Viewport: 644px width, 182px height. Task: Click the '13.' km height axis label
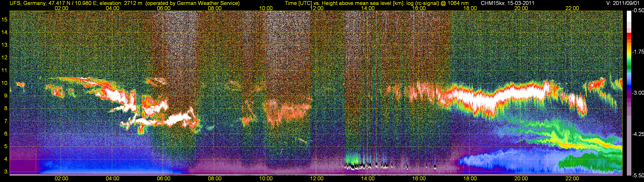click(x=5, y=45)
